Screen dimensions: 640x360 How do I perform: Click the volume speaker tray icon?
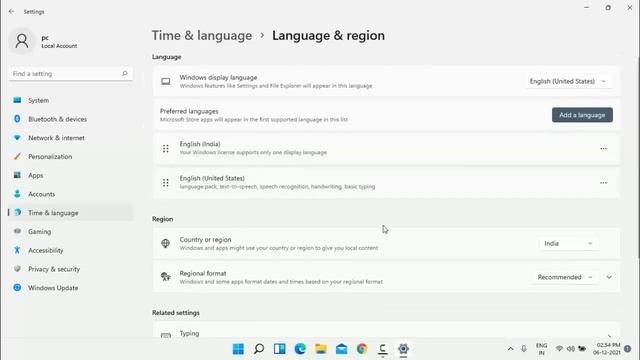571,349
